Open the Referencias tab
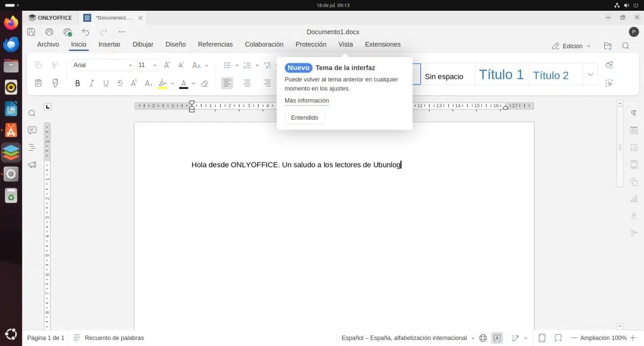This screenshot has height=346, width=644. pos(215,45)
